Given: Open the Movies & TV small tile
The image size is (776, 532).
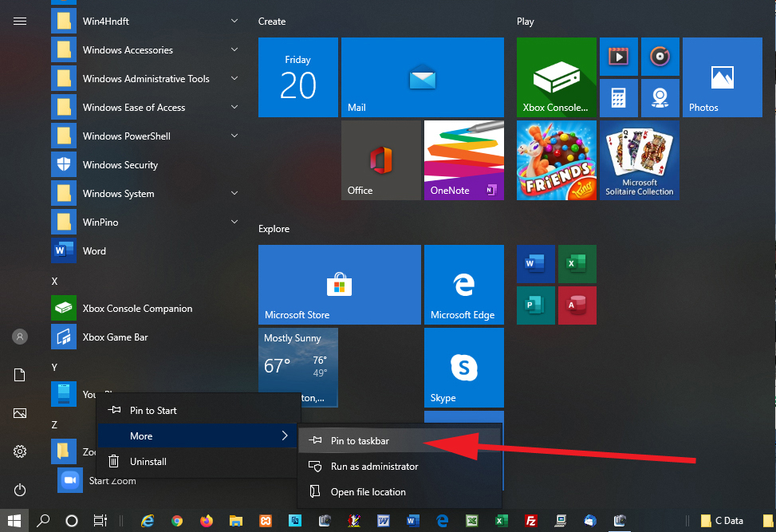Looking at the screenshot, I should (619, 57).
